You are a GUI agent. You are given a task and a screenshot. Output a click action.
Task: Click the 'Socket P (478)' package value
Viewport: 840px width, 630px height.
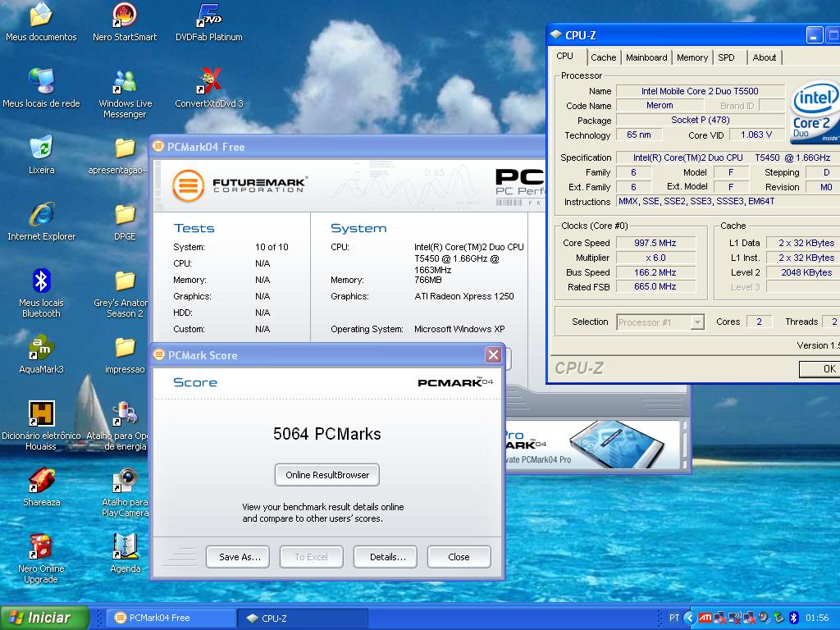point(701,120)
